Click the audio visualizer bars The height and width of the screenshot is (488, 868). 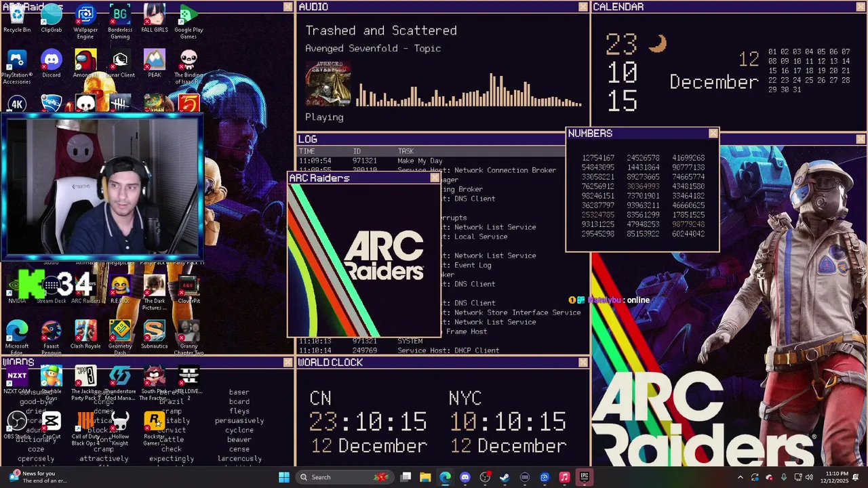(469, 90)
